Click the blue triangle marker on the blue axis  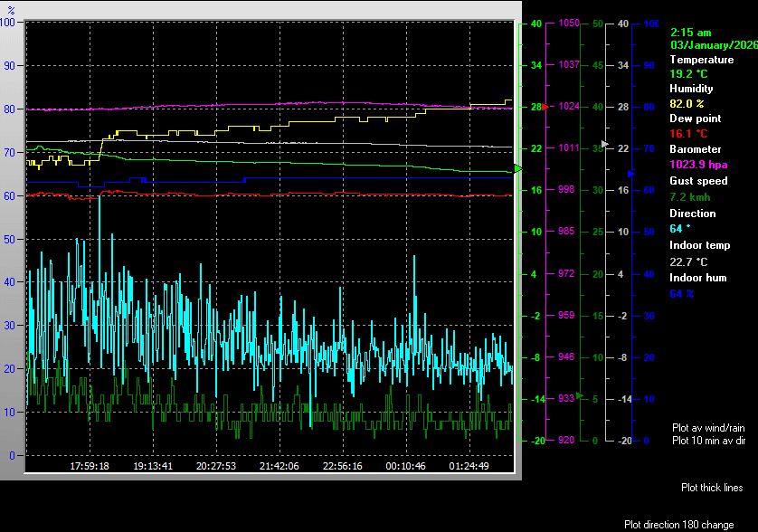click(631, 172)
